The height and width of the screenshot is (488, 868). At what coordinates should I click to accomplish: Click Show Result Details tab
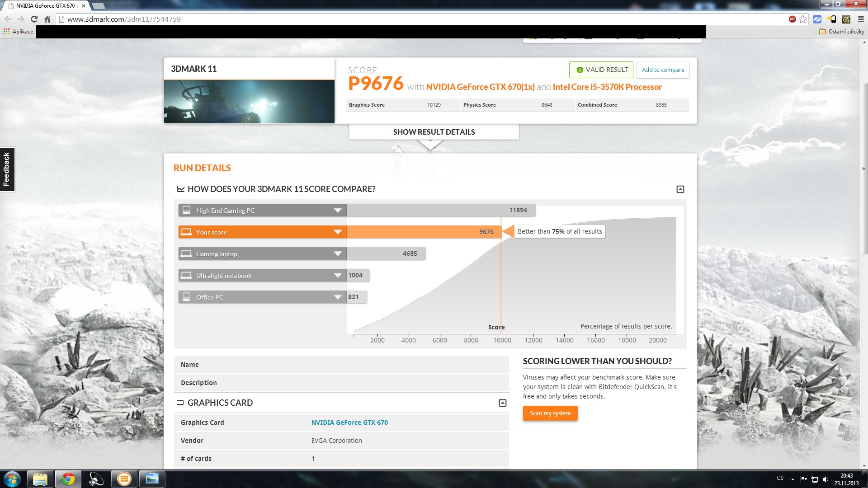coord(434,132)
